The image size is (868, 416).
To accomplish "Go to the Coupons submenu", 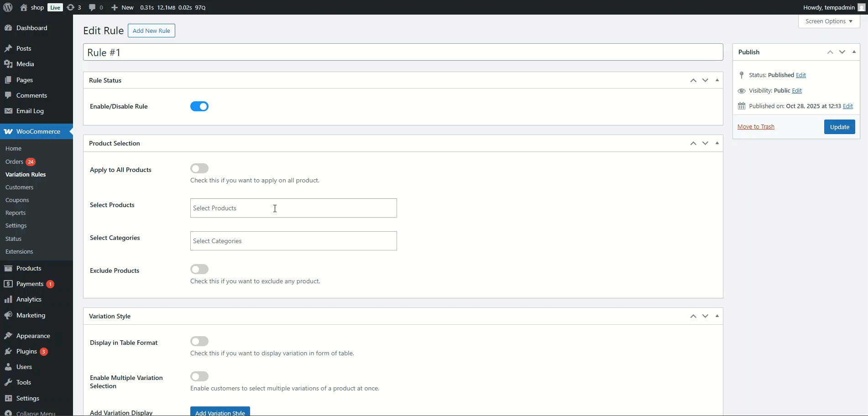I will click(x=17, y=200).
